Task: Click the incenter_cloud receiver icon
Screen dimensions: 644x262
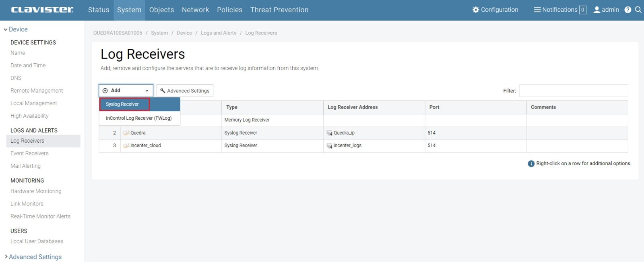Action: 126,146
